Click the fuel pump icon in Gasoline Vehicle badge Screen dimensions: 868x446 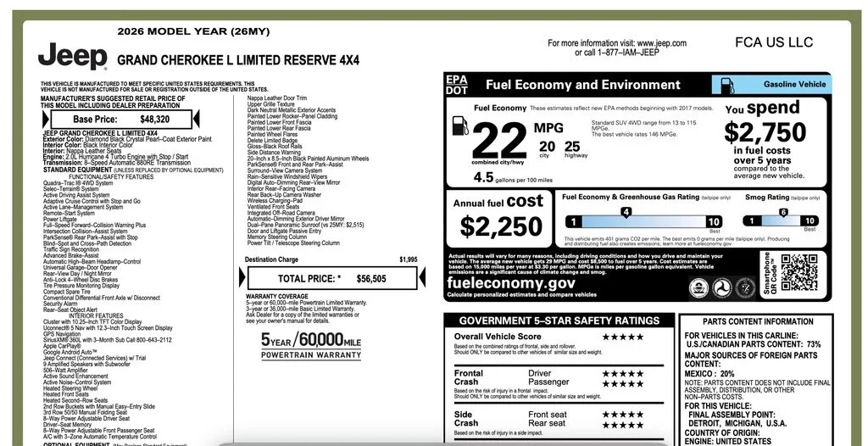click(726, 86)
